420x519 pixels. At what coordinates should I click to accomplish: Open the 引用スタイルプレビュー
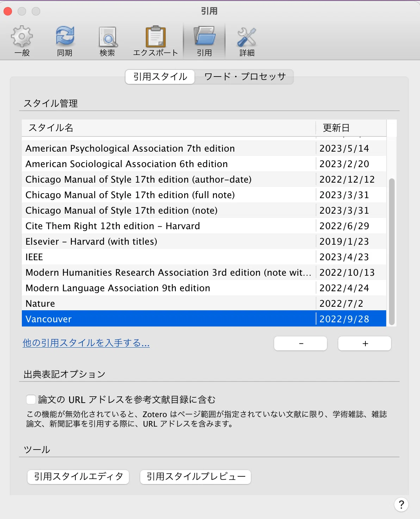(196, 477)
